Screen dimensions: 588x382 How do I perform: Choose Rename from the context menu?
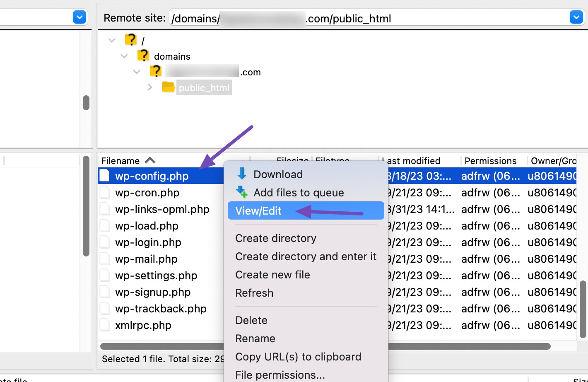pos(255,338)
